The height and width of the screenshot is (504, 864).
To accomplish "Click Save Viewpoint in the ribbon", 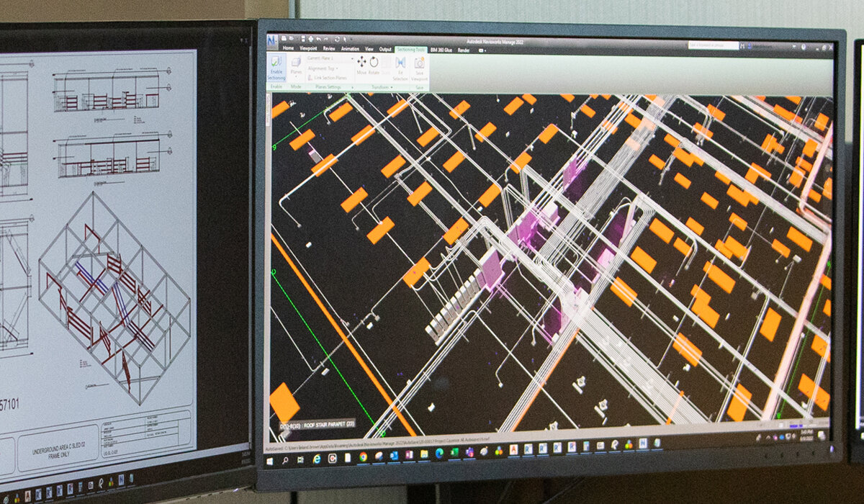I will point(419,68).
